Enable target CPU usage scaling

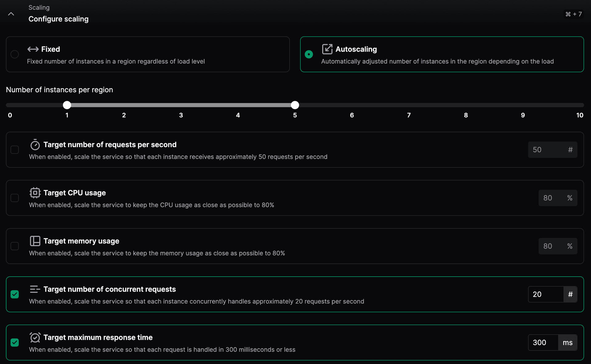pos(14,198)
